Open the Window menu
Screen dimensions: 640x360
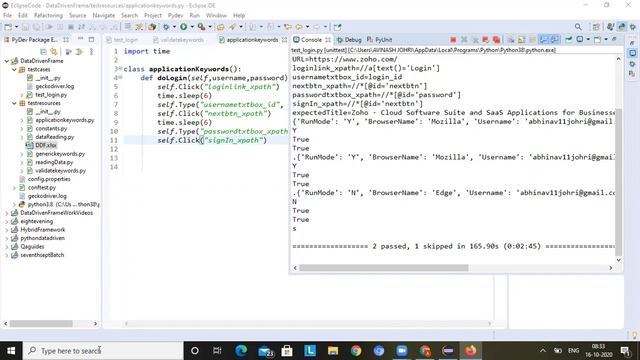(x=216, y=16)
